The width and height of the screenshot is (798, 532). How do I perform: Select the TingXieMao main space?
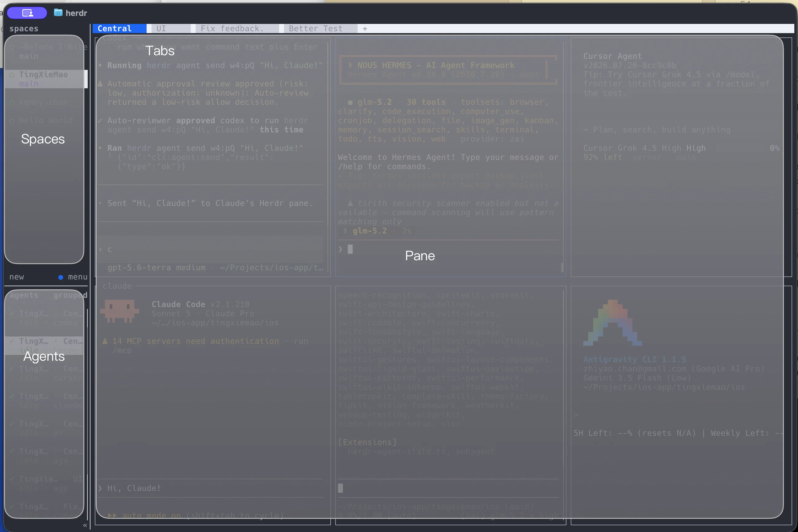point(46,79)
